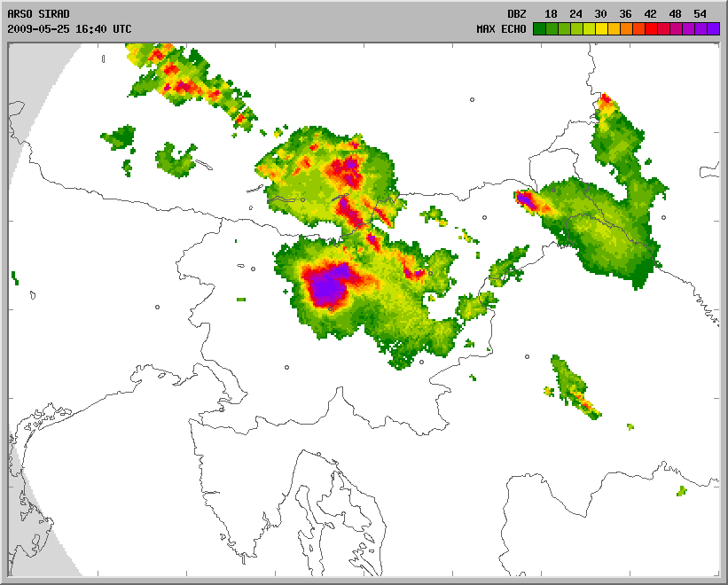Pick the darkest green legend swatch

tap(538, 28)
